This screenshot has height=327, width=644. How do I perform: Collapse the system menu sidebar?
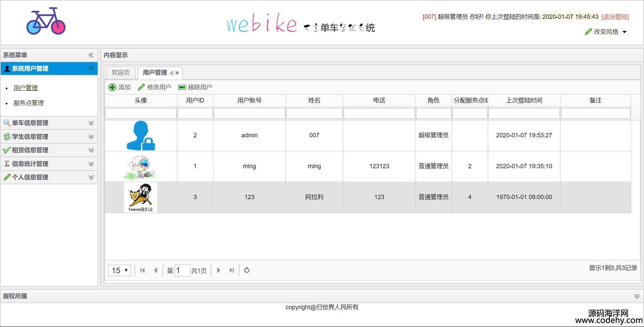coord(91,55)
